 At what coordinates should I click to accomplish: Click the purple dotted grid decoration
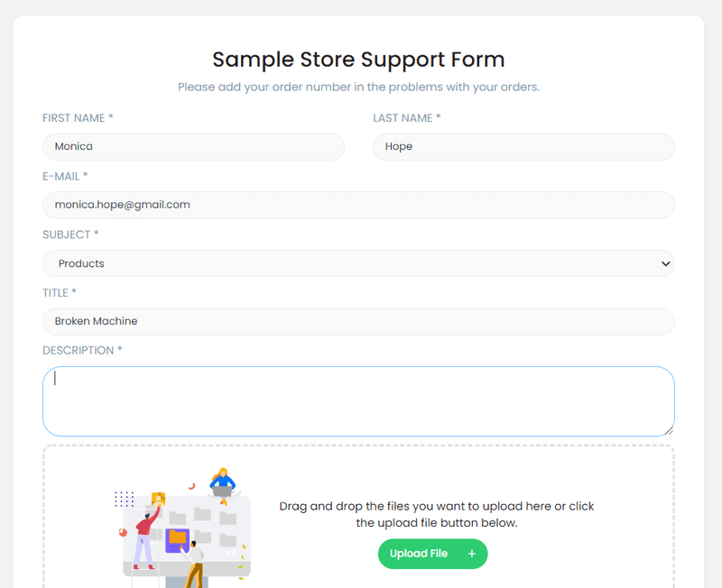point(125,499)
